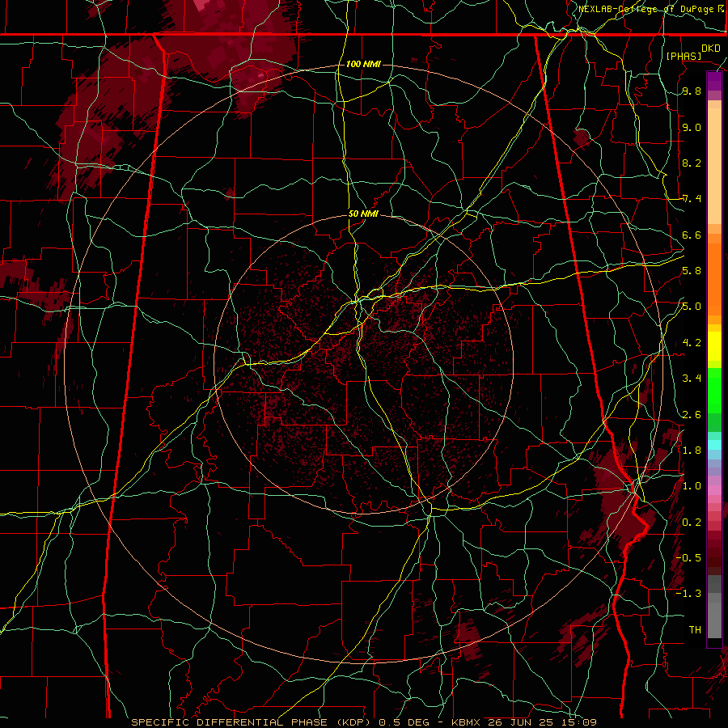Select the 4.2 legend scale value

tap(692, 343)
